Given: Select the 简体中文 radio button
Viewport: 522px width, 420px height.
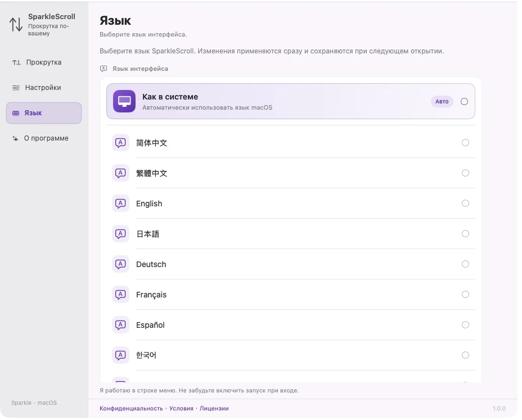Looking at the screenshot, I should pos(465,143).
